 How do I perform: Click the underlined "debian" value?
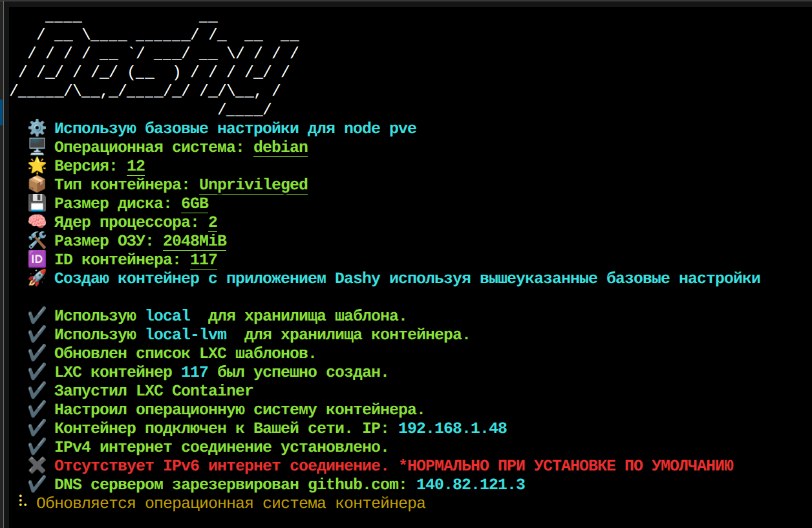coord(280,147)
